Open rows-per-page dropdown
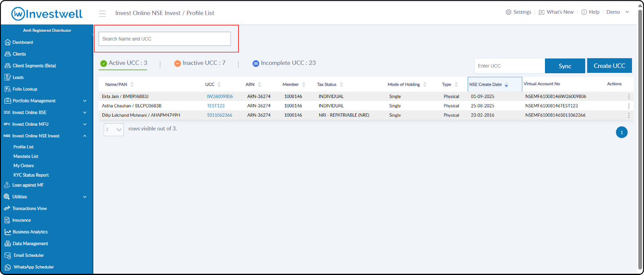The width and height of the screenshot is (644, 275). tap(114, 129)
